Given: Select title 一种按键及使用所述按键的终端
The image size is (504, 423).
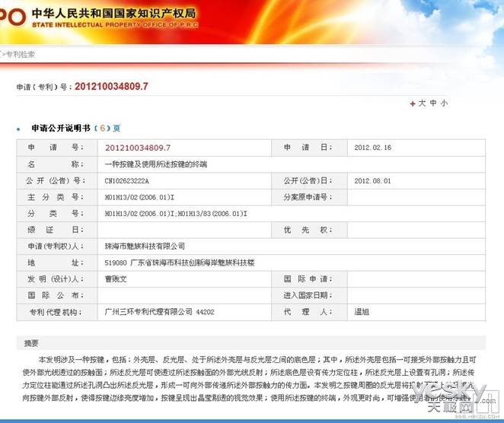Looking at the screenshot, I should pyautogui.click(x=156, y=164).
